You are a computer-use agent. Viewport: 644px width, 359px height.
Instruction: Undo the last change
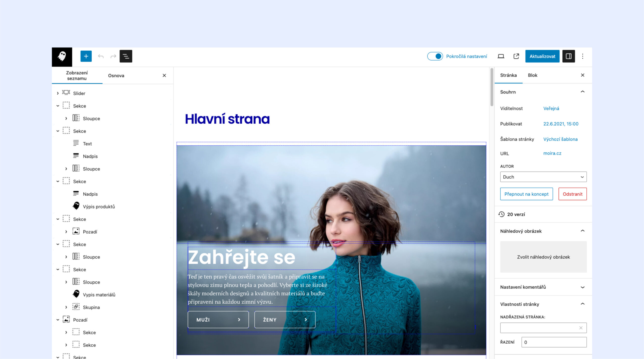pyautogui.click(x=101, y=56)
